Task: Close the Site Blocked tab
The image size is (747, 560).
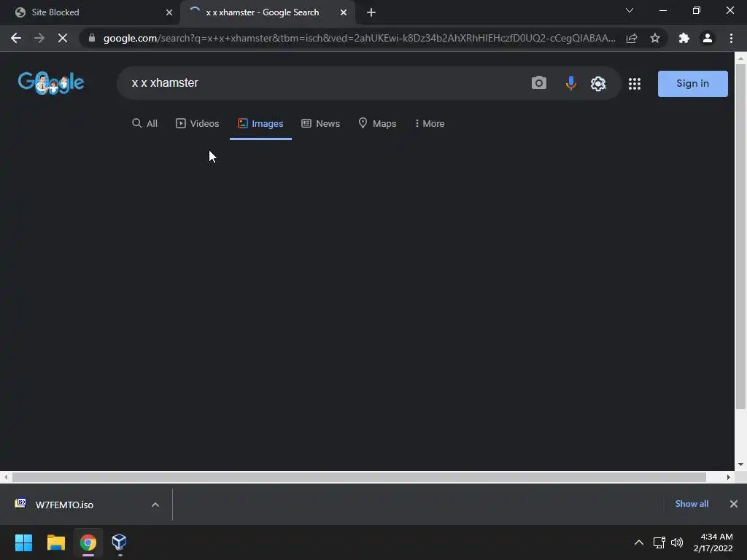Action: pos(169,12)
